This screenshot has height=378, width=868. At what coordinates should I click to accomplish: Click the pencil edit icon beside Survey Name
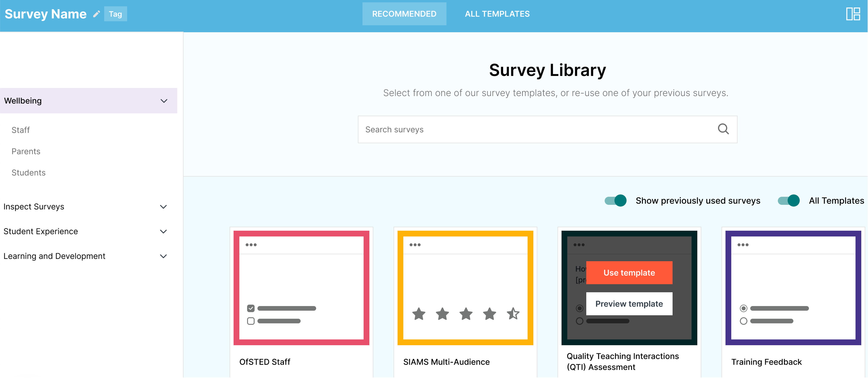tap(97, 14)
